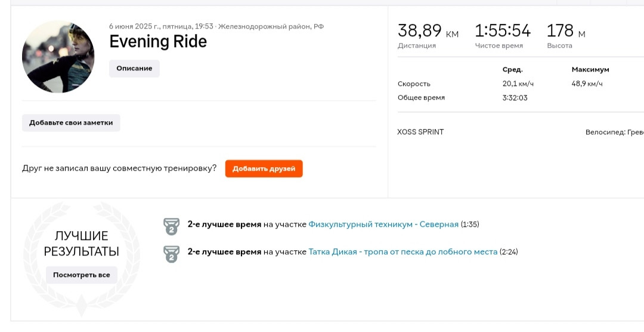Open Татка Дикая - тропа segment link
The height and width of the screenshot is (332, 644).
402,251
